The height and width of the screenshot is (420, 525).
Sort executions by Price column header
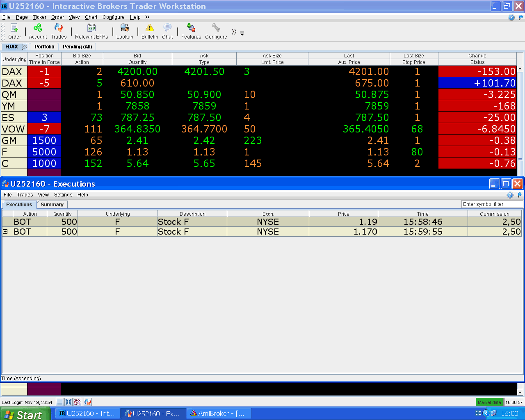pyautogui.click(x=344, y=214)
